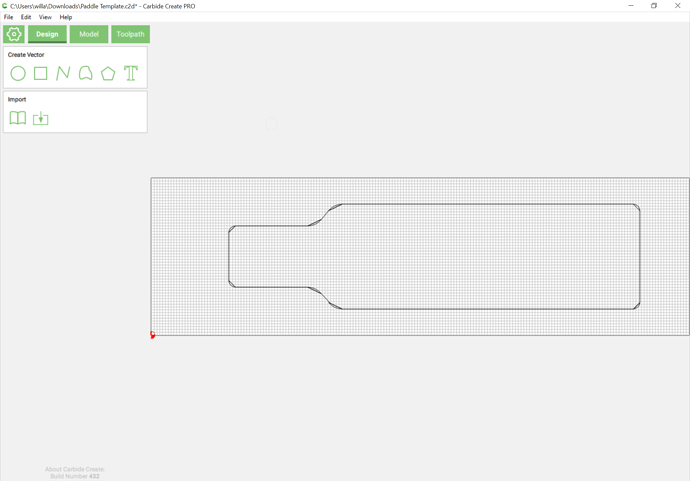
Task: Open the design library book icon
Action: 18,118
